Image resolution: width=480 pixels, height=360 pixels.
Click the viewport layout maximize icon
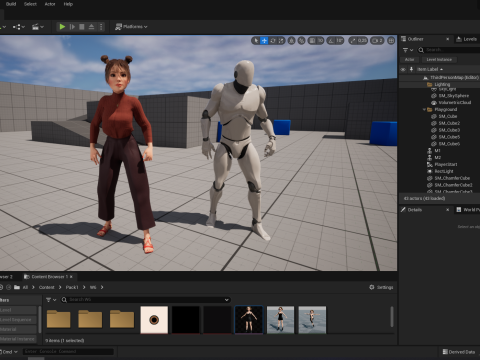(391, 41)
